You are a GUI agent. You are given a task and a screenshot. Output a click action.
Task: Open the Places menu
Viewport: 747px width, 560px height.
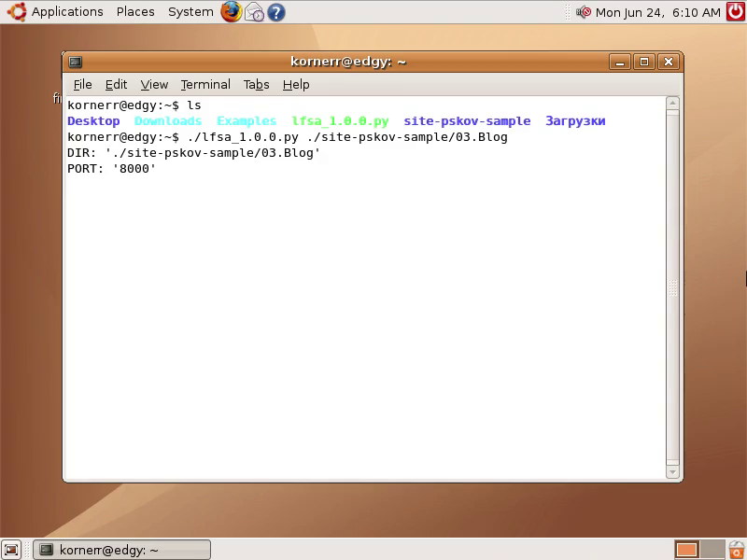(135, 12)
